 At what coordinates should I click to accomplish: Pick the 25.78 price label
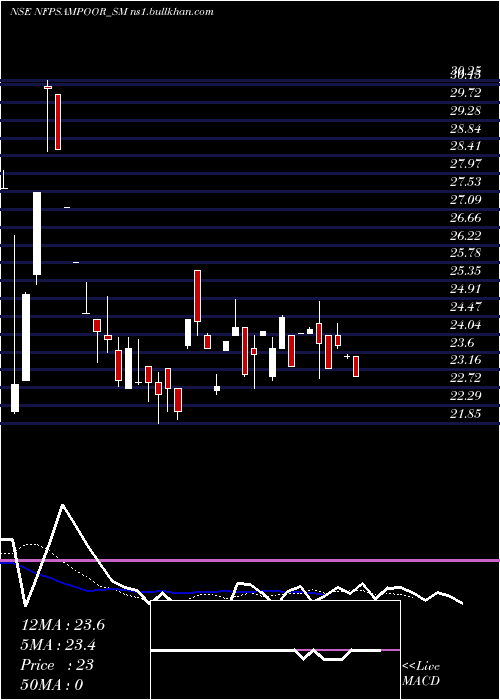pyautogui.click(x=466, y=253)
